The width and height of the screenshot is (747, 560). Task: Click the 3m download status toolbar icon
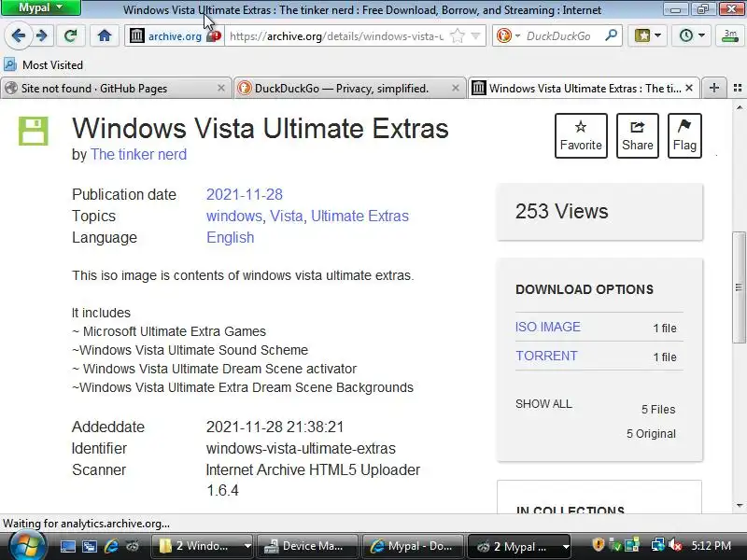[729, 35]
